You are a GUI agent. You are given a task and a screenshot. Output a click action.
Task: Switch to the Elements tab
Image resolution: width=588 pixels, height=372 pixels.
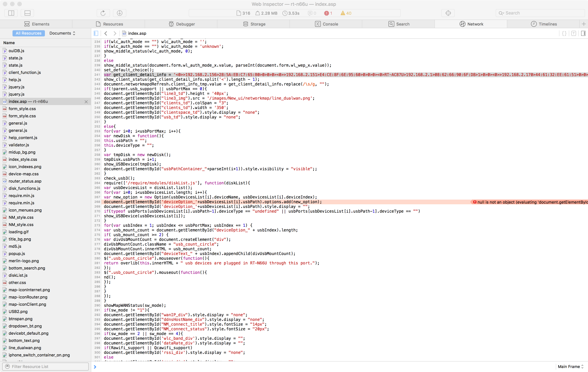[37, 24]
